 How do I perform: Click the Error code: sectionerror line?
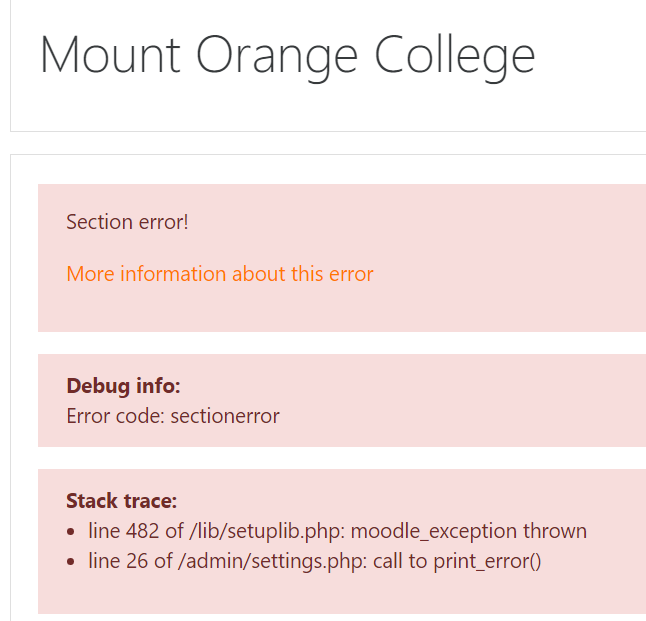(x=173, y=416)
